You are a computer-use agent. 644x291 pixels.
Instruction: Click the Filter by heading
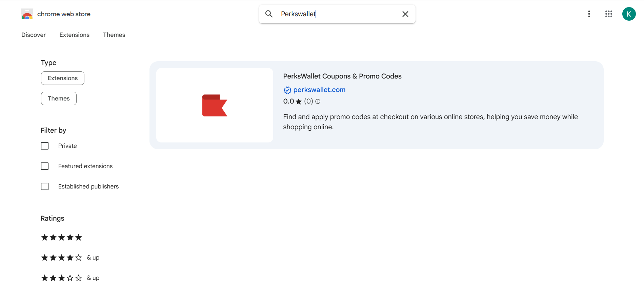click(53, 130)
